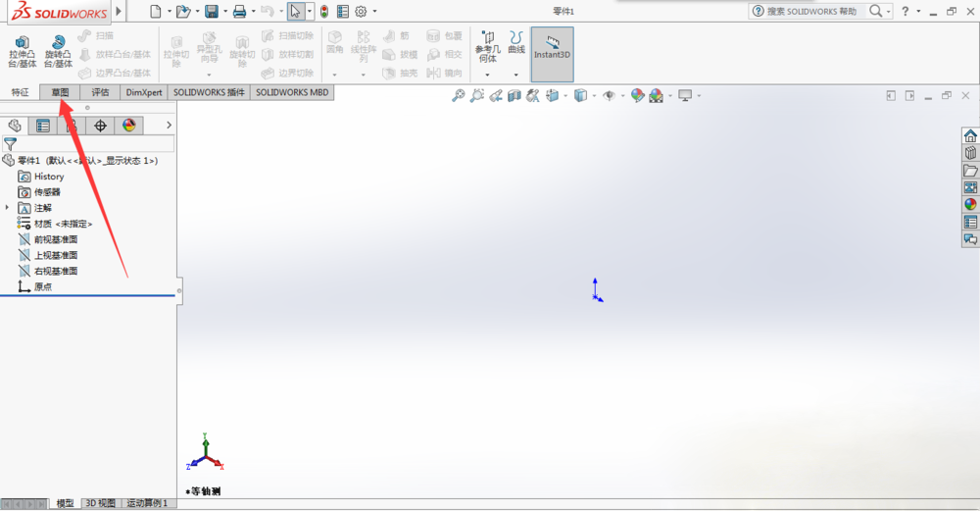Select 材质 <未指定> material item
This screenshot has height=511, width=980.
click(x=55, y=224)
